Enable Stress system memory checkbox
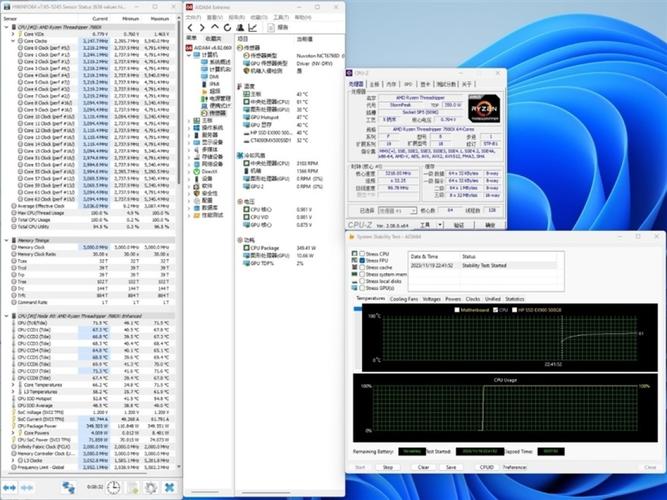This screenshot has width=667, height=500. pyautogui.click(x=362, y=274)
